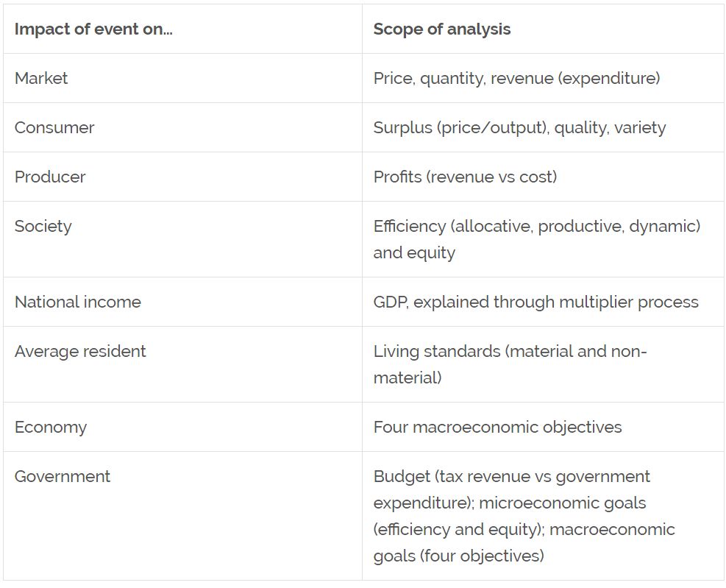
Task: Click 'Four macroeconomic objectives' cell
Action: [x=498, y=428]
